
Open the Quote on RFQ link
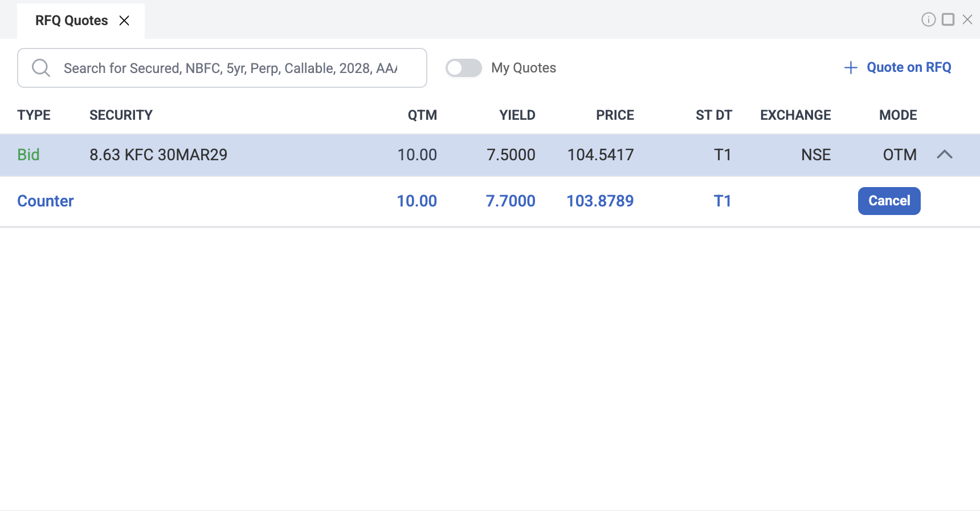pos(909,67)
